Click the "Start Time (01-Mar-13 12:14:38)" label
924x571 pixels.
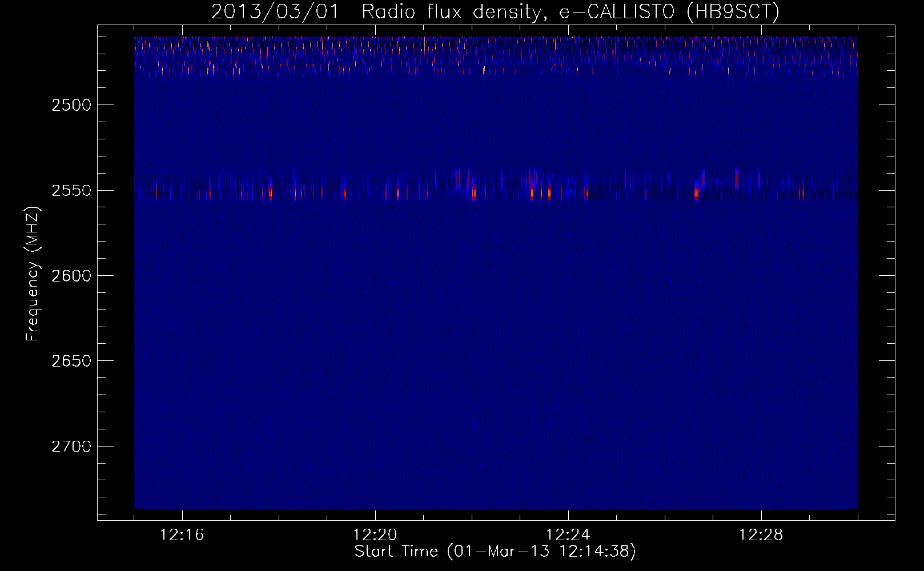pos(495,552)
